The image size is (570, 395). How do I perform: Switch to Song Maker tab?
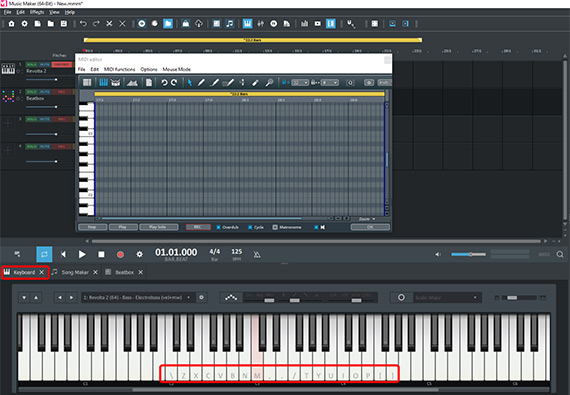(75, 272)
